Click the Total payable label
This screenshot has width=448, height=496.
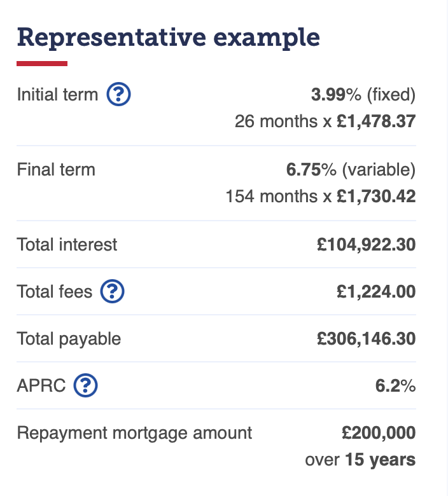click(x=69, y=339)
